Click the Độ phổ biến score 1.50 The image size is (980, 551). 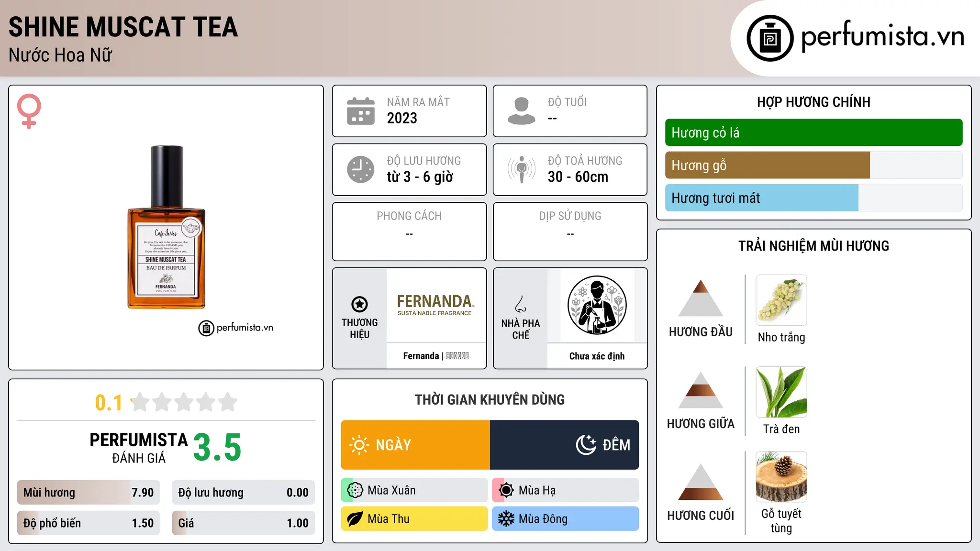[x=143, y=523]
